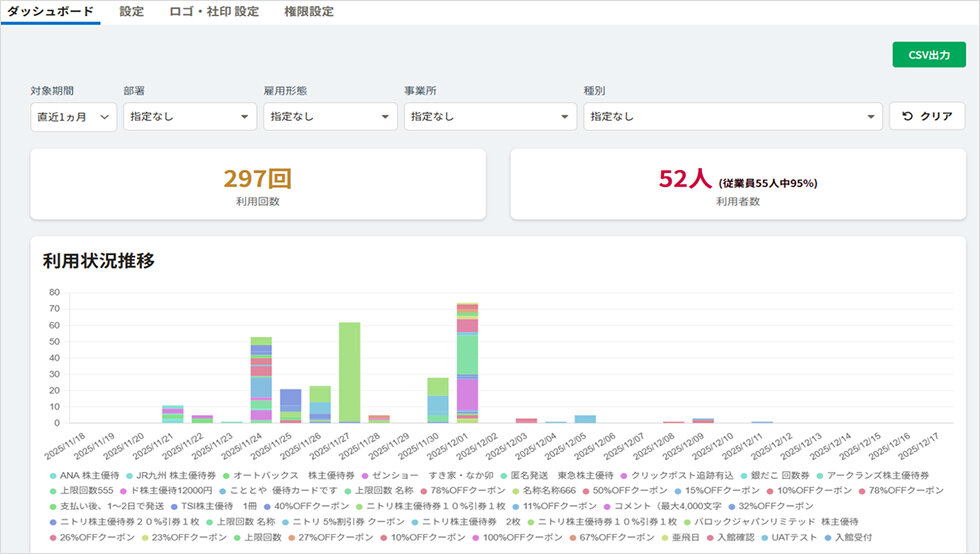Image resolution: width=980 pixels, height=554 pixels.
Task: Switch to the ロゴ・社印 設定 tab
Action: coord(214,12)
